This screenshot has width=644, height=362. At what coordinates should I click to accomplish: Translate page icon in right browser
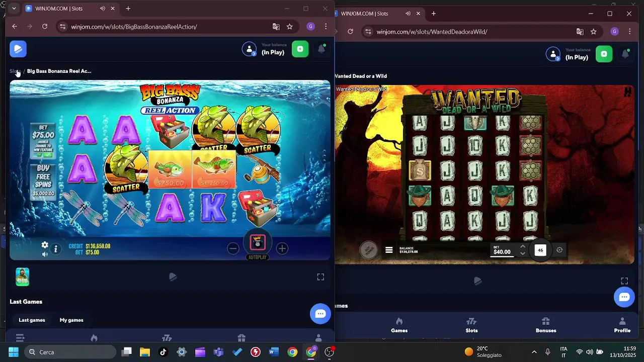click(580, 32)
